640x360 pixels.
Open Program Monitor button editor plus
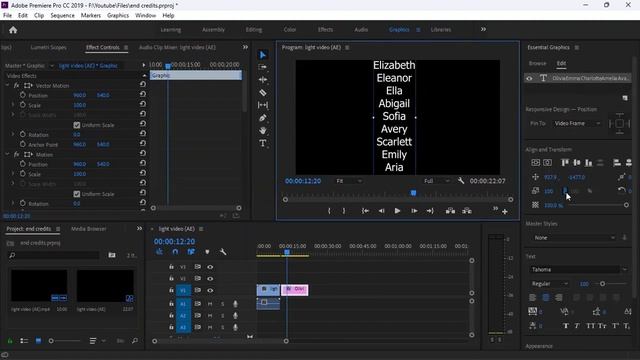[505, 211]
